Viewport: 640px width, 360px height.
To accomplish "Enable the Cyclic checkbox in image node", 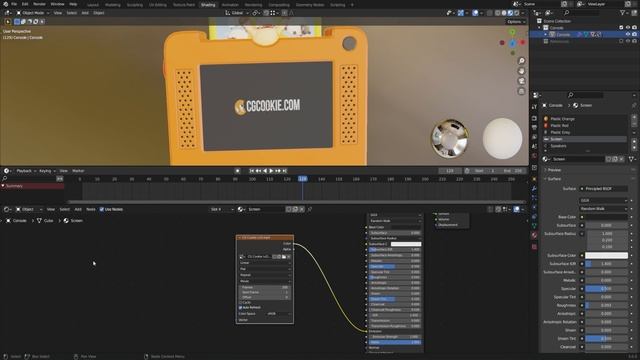I will [x=240, y=302].
